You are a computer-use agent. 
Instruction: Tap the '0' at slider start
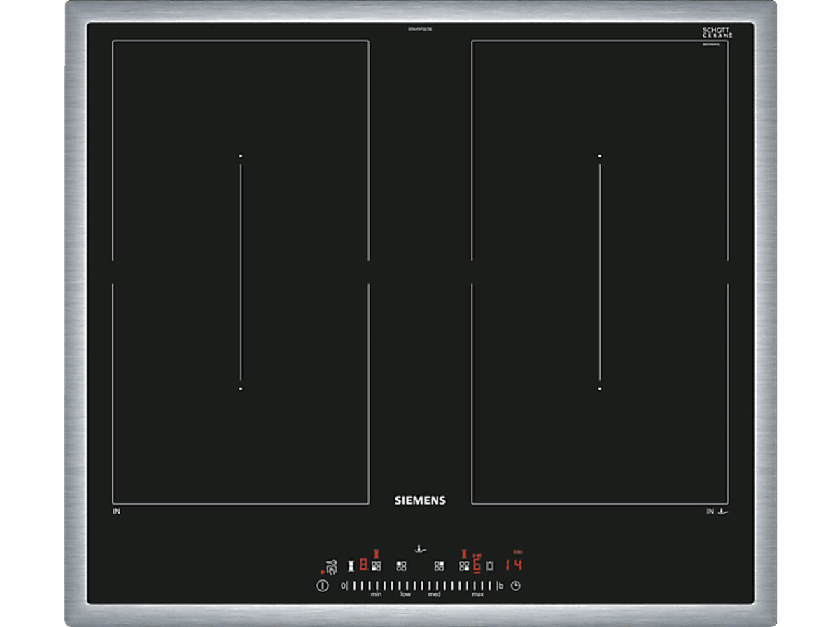coord(343,586)
